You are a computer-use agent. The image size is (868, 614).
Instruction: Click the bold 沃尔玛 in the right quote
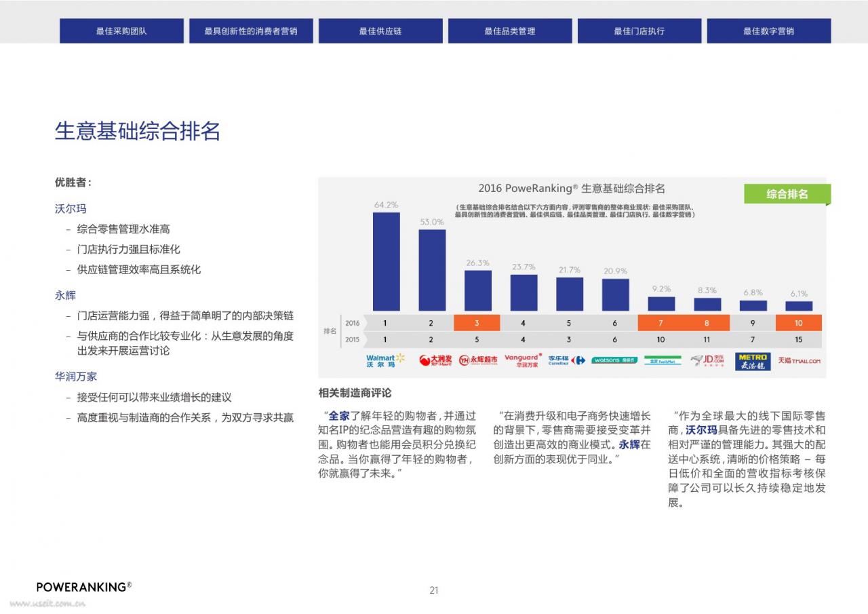click(x=701, y=430)
